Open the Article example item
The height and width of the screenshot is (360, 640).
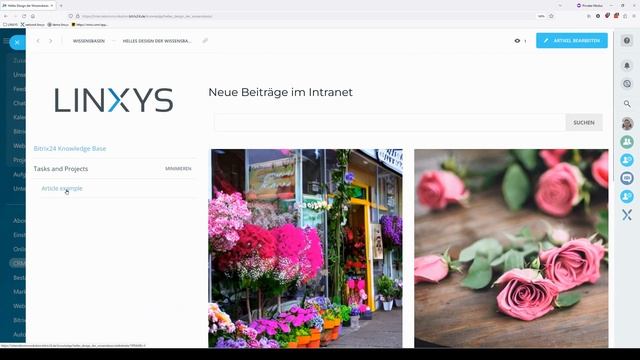tap(62, 188)
